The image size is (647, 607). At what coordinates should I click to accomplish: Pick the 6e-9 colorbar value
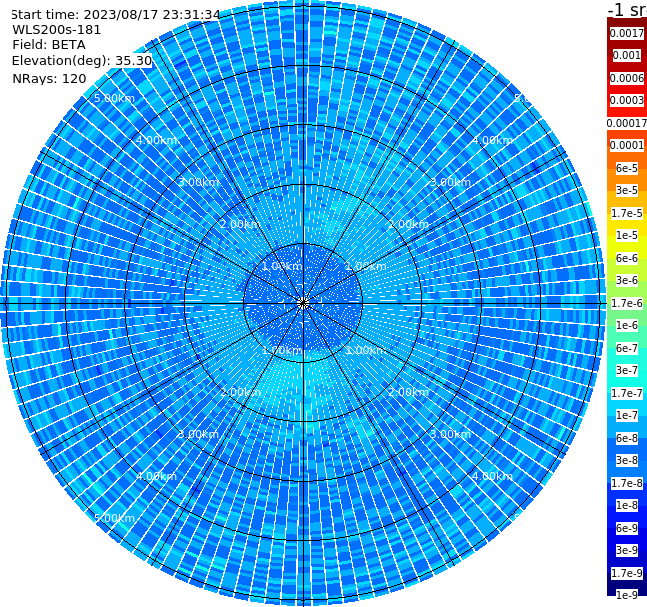(627, 528)
